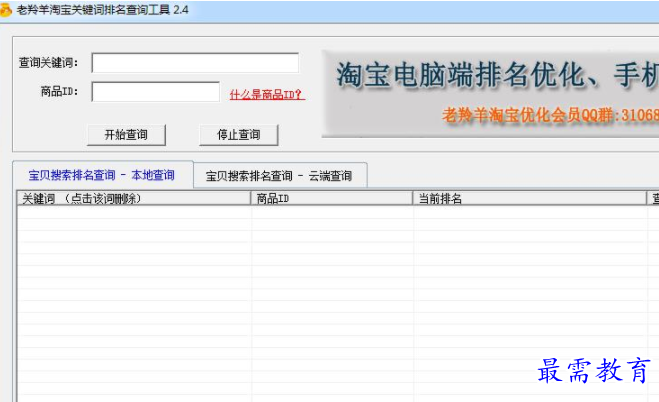Viewport: 659px width, 402px height.
Task: Focus the 商品ID input field
Action: point(156,92)
